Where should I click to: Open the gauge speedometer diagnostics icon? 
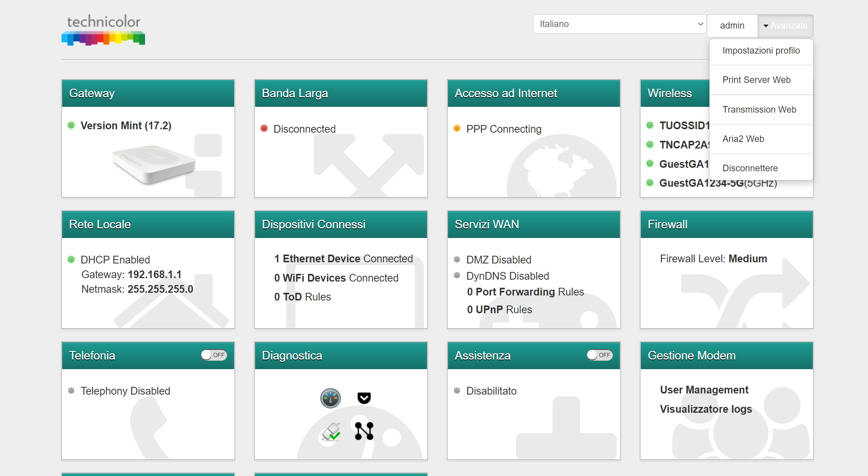coord(331,398)
